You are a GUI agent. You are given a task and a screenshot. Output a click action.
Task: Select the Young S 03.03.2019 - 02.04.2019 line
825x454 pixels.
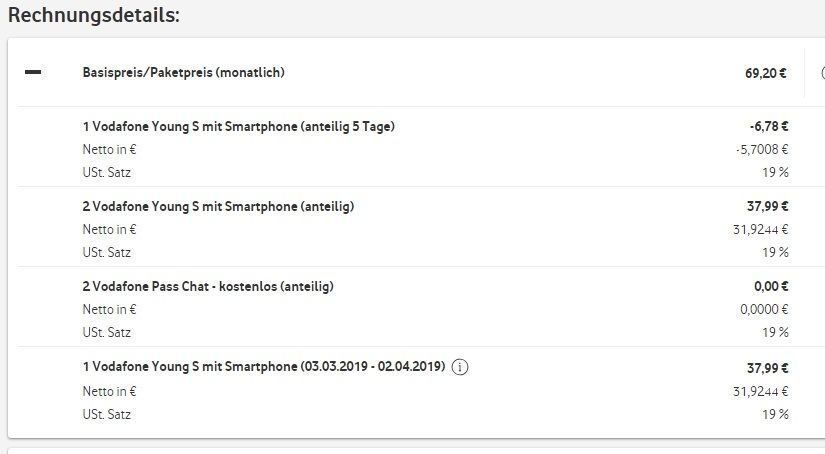point(264,367)
